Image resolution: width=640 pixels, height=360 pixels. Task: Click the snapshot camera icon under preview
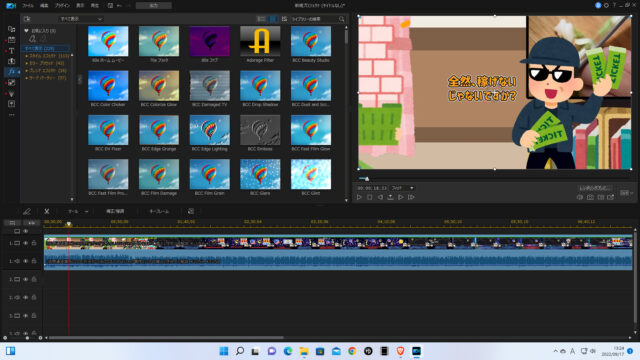(590, 197)
